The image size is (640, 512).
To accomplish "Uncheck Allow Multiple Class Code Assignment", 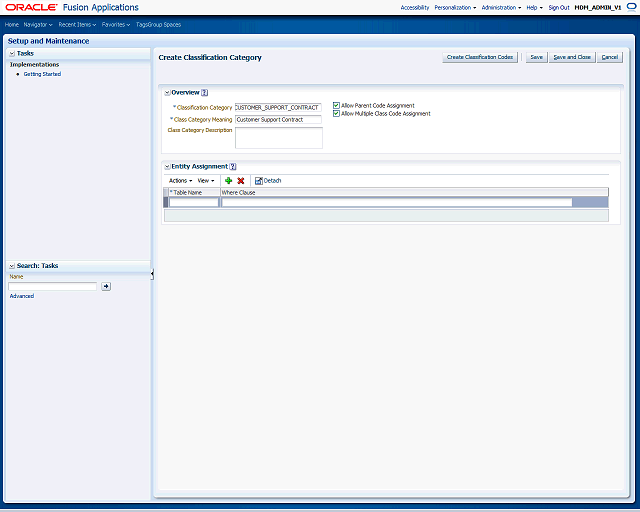I will 336,114.
